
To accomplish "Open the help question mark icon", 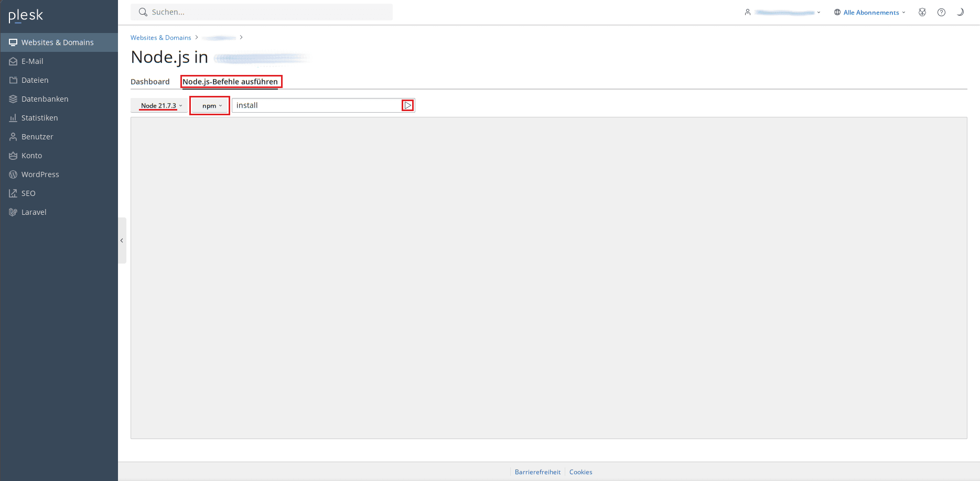I will tap(942, 12).
